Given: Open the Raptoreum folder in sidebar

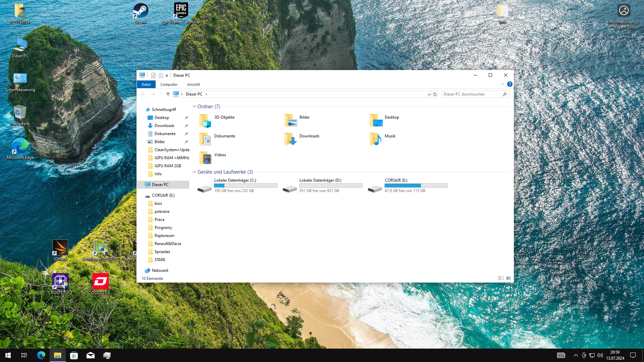Looking at the screenshot, I should coord(164,236).
